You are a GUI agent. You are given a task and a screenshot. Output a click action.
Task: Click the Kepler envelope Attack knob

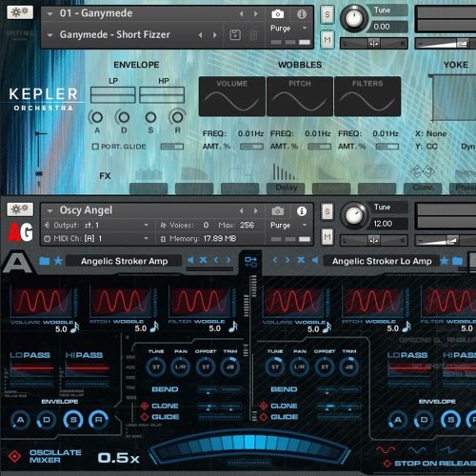(x=97, y=117)
